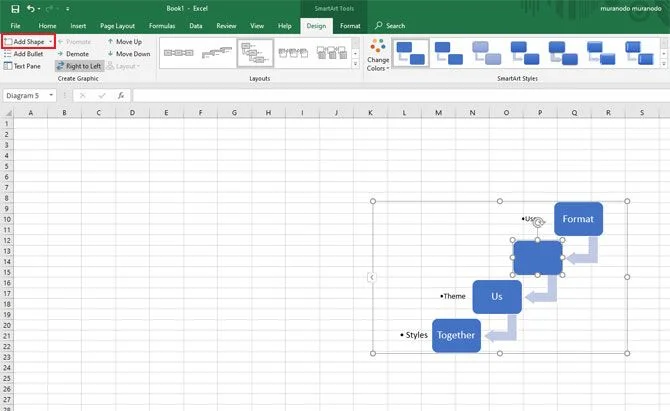Select the sixth SmartArt style thumbnail
Viewport: 670px width, 411px height.
point(601,53)
